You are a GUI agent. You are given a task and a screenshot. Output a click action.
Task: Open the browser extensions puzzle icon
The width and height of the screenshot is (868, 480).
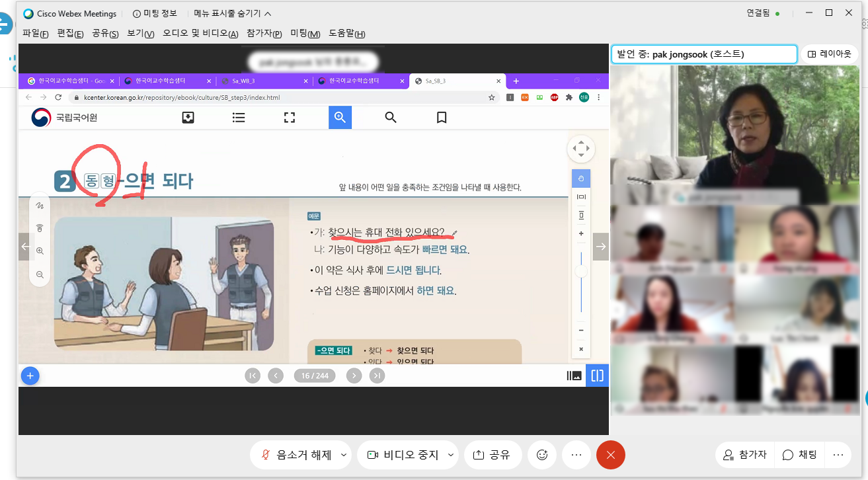pos(569,97)
